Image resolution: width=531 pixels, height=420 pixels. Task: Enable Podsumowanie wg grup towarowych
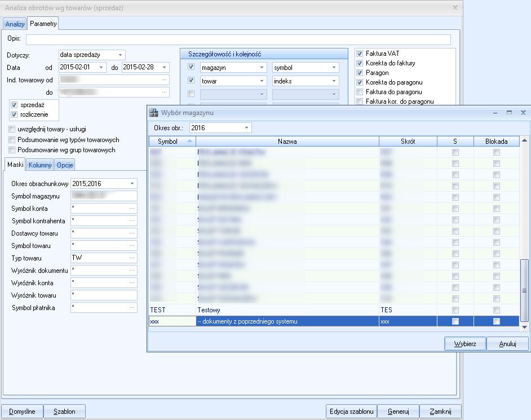point(12,150)
